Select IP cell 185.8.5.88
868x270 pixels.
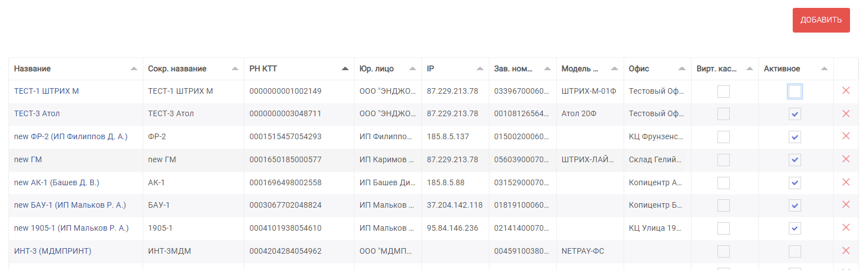point(446,182)
